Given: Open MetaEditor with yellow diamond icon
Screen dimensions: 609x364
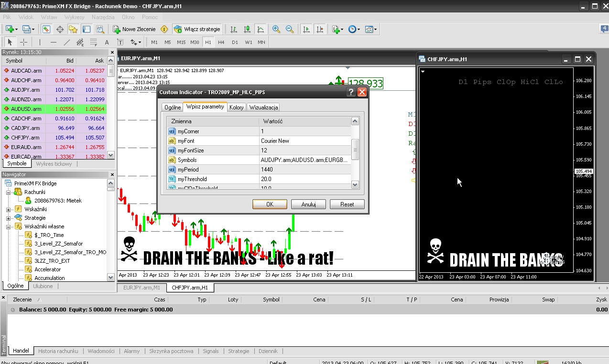Looking at the screenshot, I should coord(164,29).
